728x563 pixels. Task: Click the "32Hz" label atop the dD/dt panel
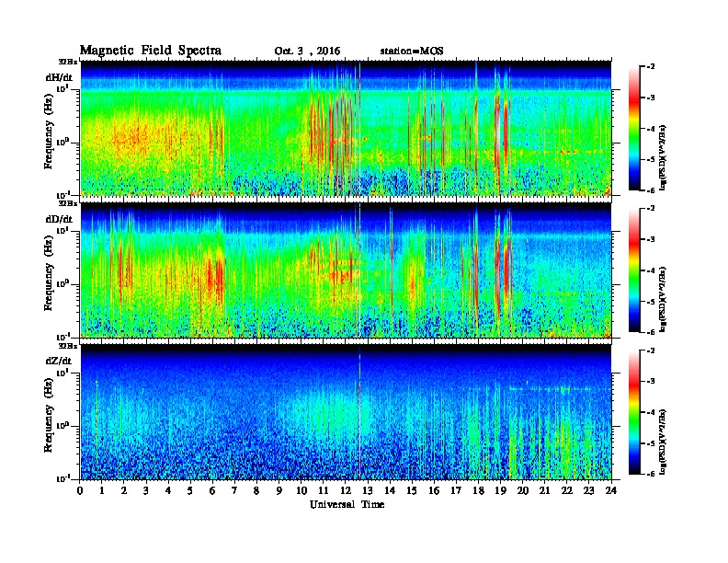pos(67,203)
